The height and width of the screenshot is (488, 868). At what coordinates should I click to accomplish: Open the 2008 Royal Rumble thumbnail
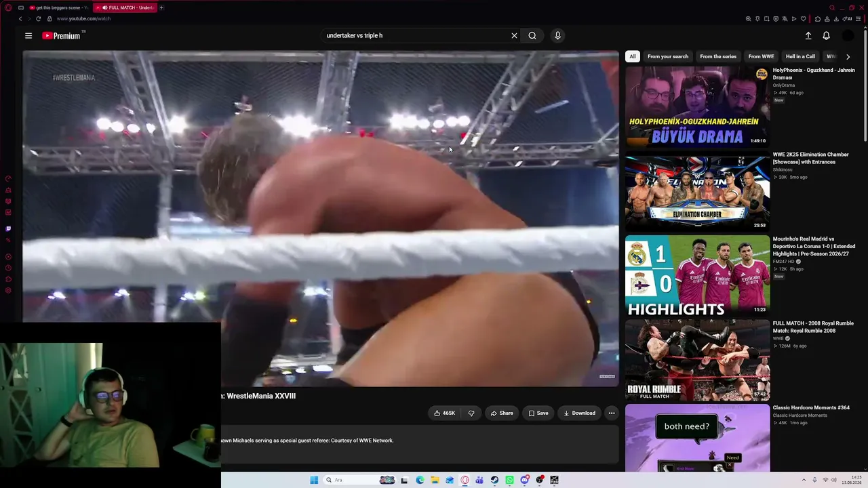point(697,361)
